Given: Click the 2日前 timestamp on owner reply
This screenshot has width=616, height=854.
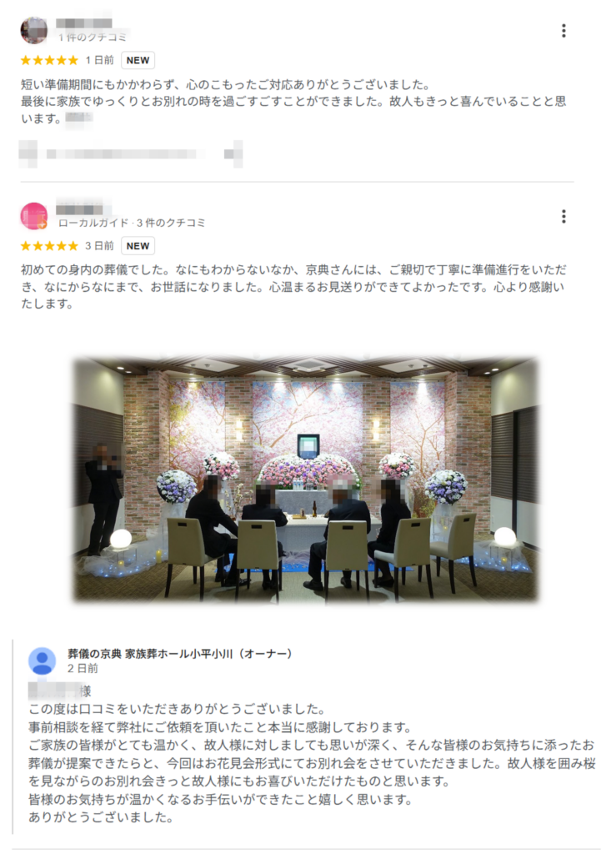Looking at the screenshot, I should (83, 668).
